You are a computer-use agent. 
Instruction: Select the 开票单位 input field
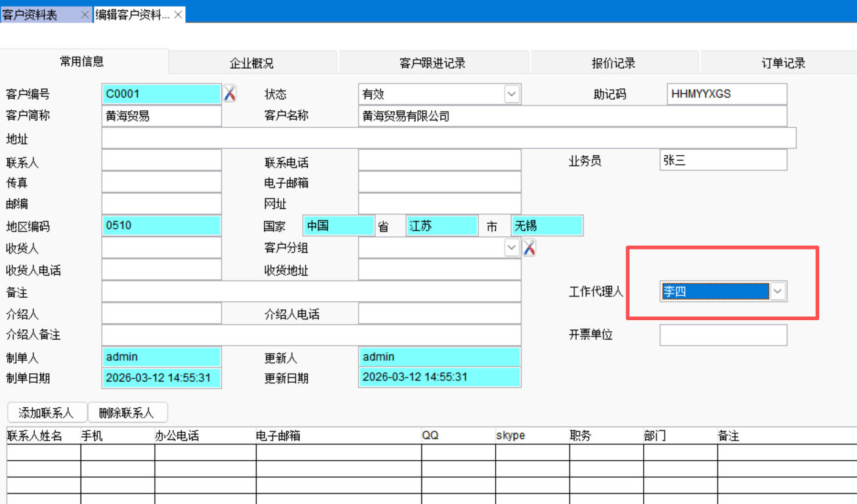point(723,335)
